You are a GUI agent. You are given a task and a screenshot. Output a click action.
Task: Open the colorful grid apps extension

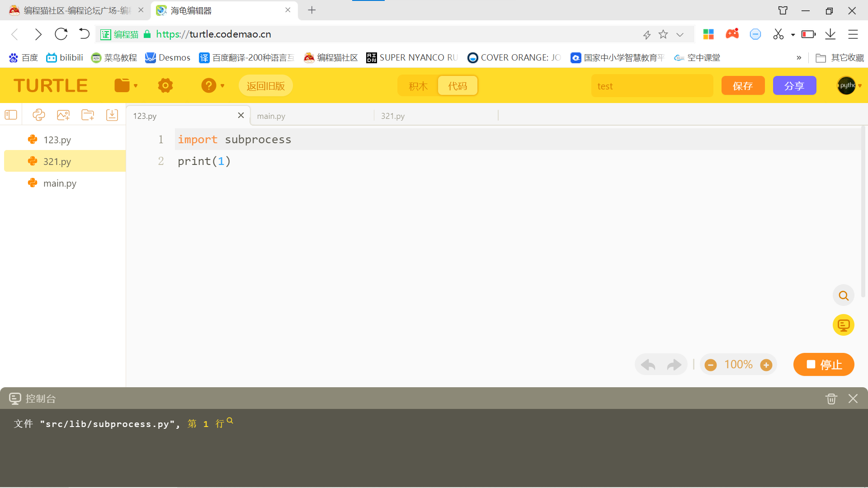pos(708,34)
